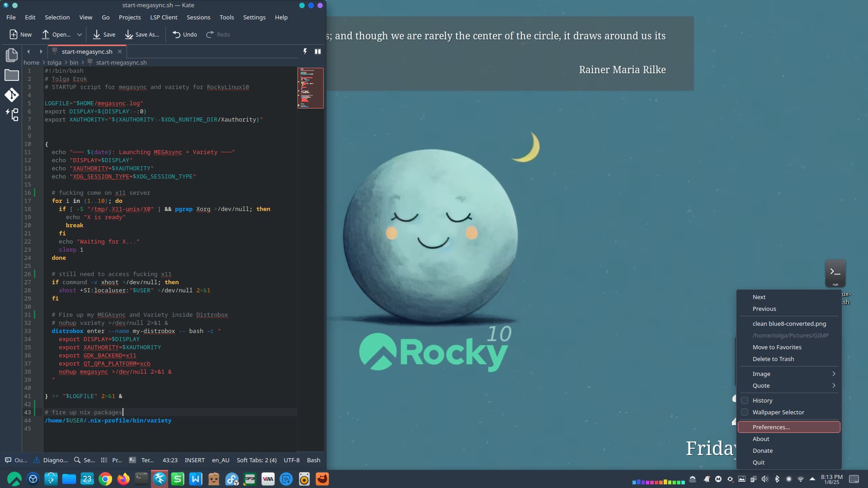Toggle the Wallpaper Selector checkbox
The image size is (868, 488).
point(745,412)
